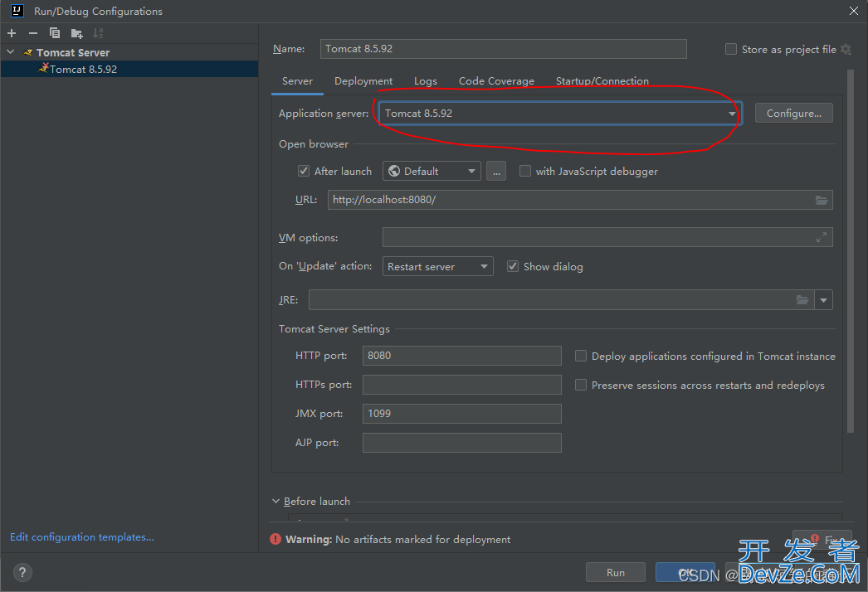The image size is (868, 592).
Task: Click the AJP port field
Action: click(461, 443)
